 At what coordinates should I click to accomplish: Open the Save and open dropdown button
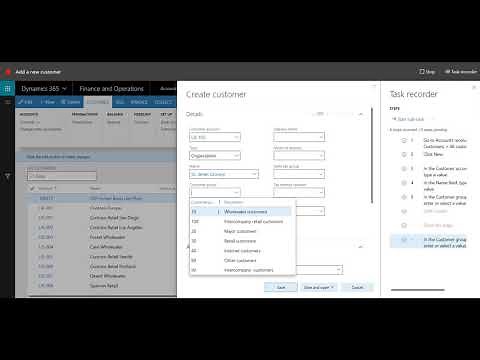pyautogui.click(x=319, y=287)
